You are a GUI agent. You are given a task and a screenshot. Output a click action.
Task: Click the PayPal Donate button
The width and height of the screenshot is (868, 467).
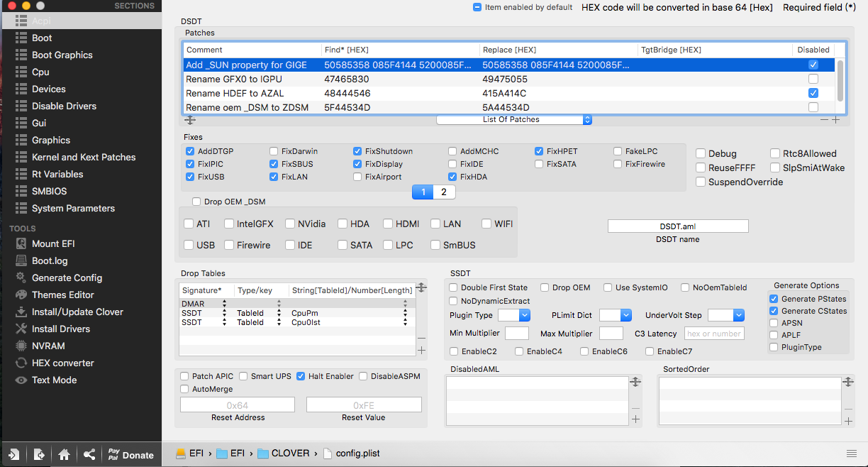130,454
